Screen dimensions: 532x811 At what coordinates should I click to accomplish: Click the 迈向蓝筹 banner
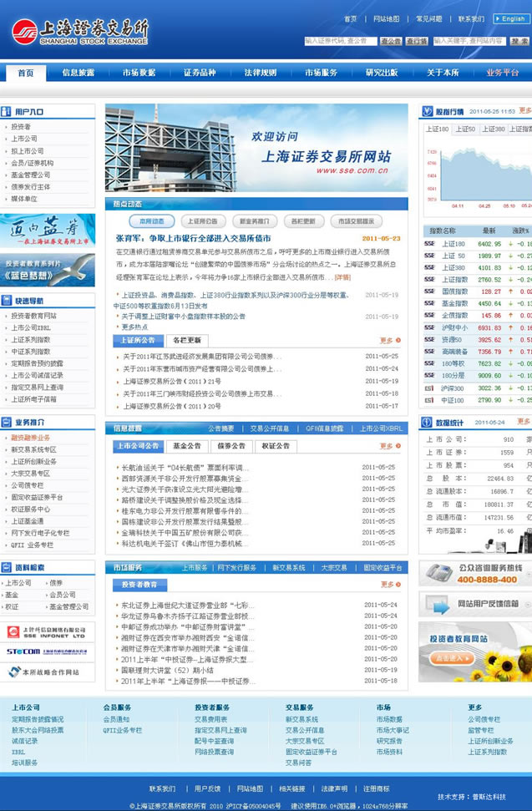pyautogui.click(x=48, y=231)
